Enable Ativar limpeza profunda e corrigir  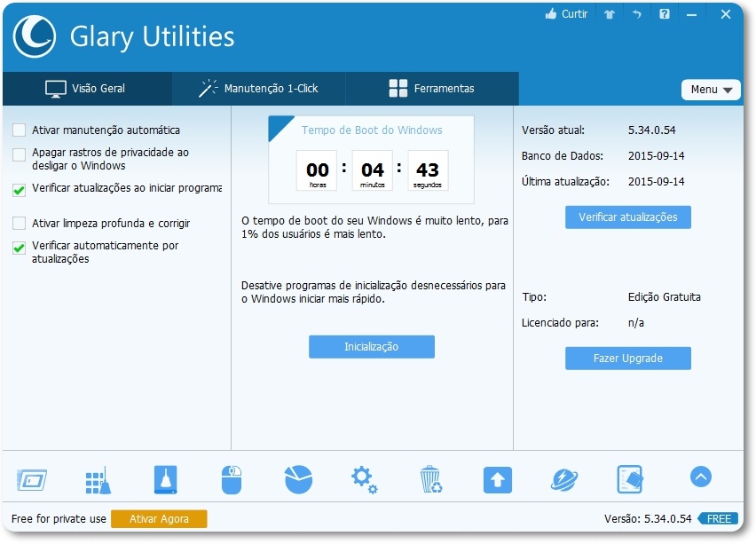(x=20, y=224)
